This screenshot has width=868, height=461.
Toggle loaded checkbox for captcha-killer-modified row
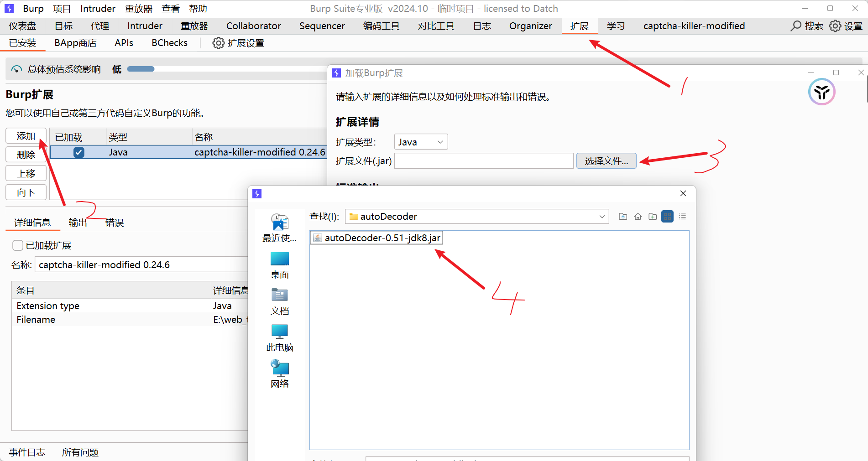79,152
